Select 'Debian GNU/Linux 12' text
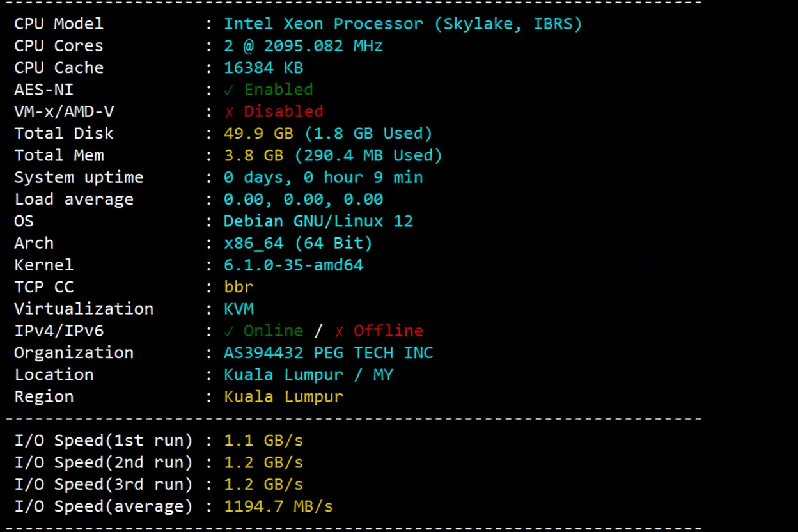798x532 pixels. (x=318, y=221)
